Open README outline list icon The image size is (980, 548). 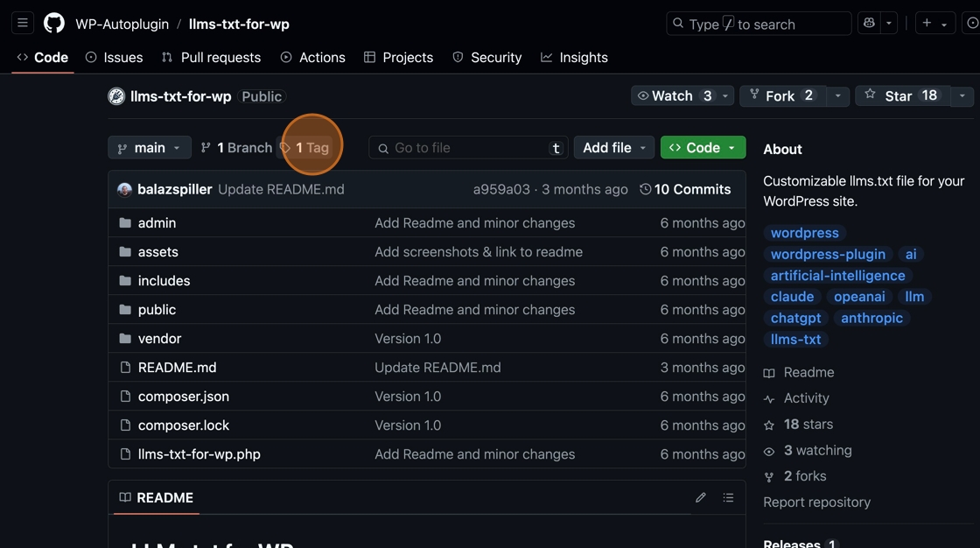728,498
